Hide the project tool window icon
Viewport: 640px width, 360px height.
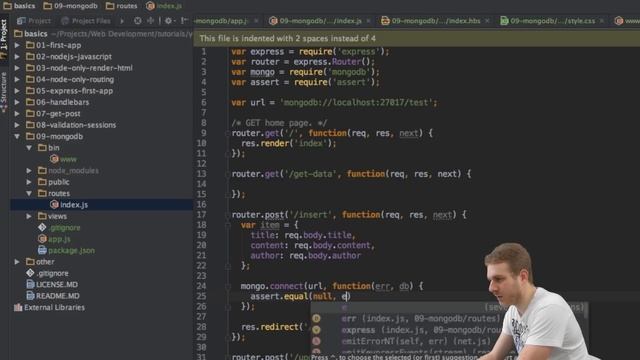click(x=184, y=20)
